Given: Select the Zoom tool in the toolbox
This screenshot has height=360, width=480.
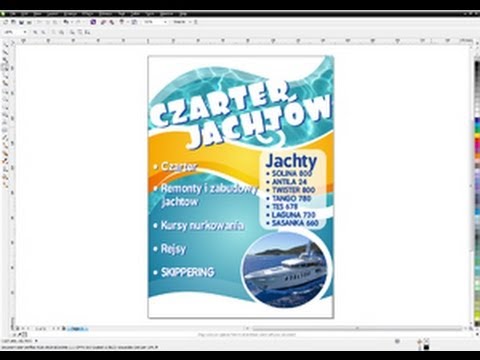Looking at the screenshot, I should (x=6, y=68).
